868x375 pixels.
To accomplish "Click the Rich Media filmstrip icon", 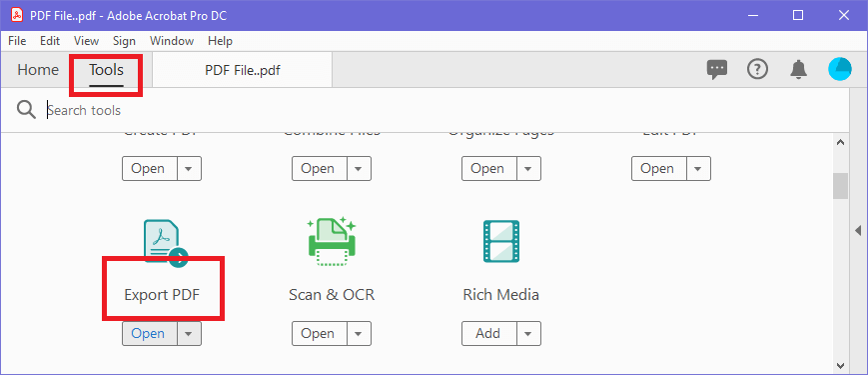I will pos(501,242).
